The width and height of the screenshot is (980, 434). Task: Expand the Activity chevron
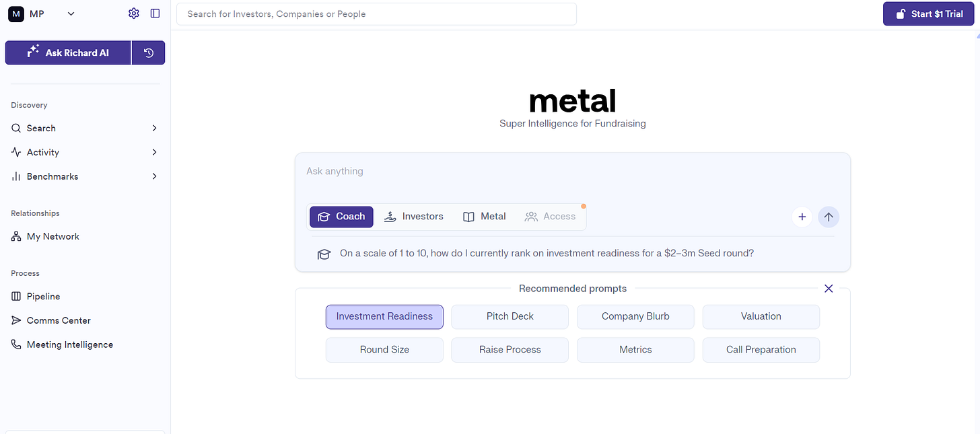pos(154,152)
